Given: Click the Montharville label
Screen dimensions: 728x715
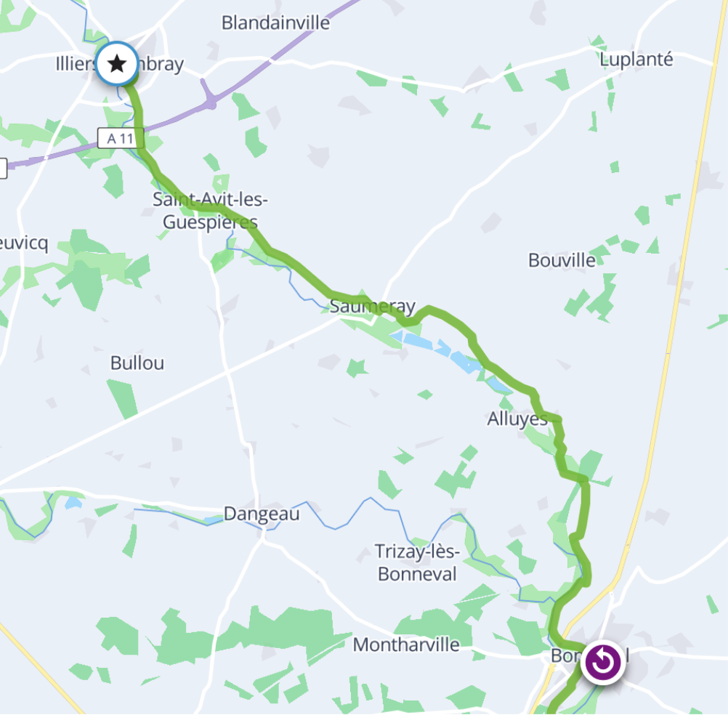Looking at the screenshot, I should point(406,645).
